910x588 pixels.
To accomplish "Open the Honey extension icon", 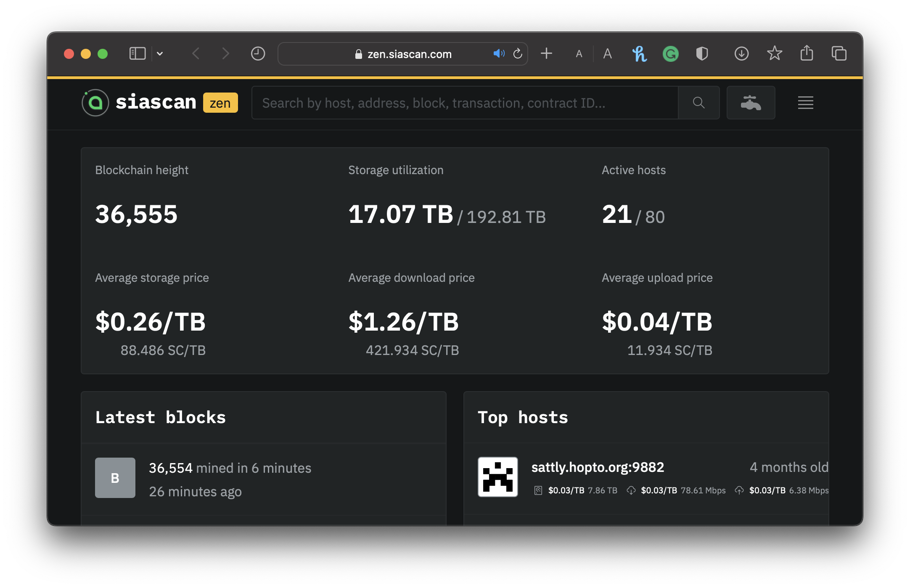I will (639, 53).
